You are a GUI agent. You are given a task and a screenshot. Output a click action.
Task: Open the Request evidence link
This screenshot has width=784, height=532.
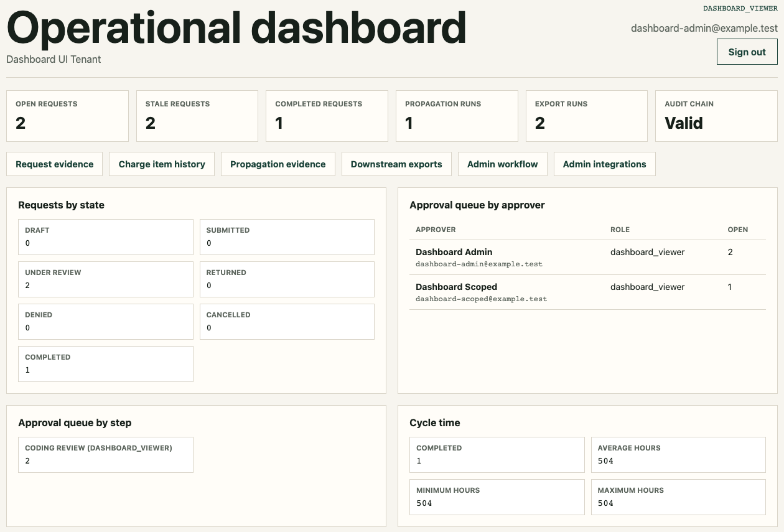click(x=55, y=164)
